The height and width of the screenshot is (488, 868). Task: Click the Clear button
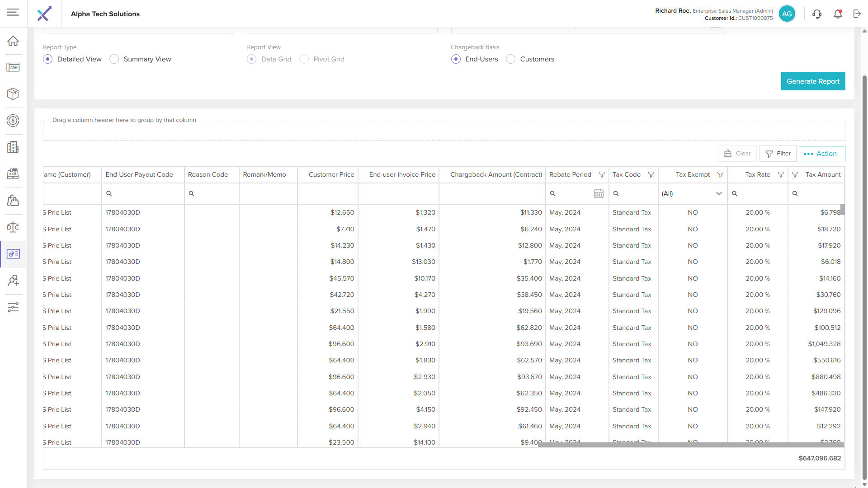[x=738, y=154]
